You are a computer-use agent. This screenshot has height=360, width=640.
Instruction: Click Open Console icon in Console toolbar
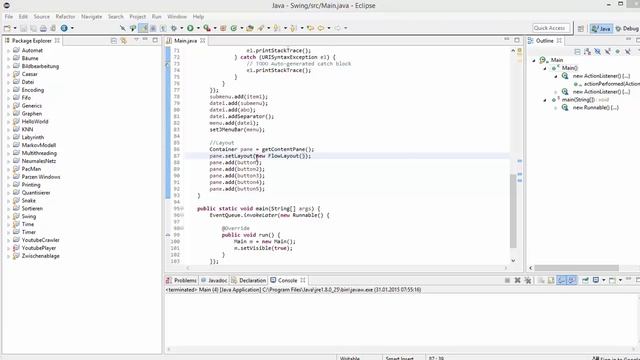pos(612,280)
